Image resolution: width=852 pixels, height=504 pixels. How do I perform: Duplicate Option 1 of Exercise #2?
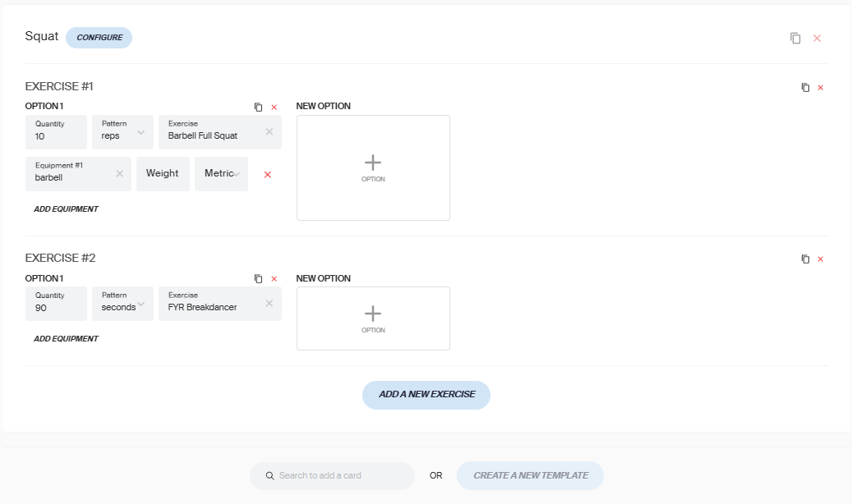click(x=258, y=278)
